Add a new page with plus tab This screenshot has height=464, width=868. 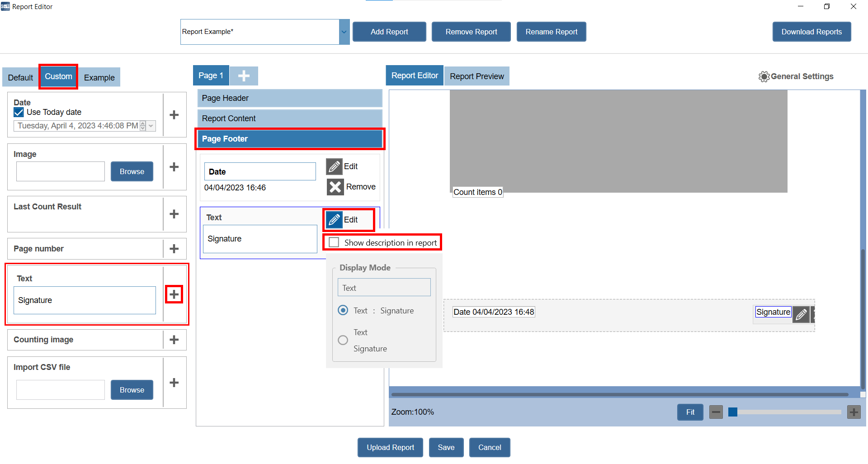point(244,76)
